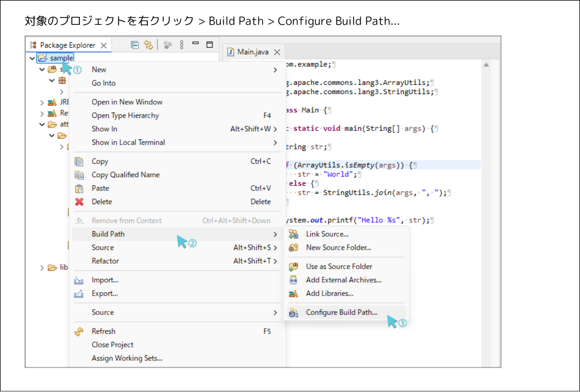Click the Add Libraries books icon
580x392 pixels.
[294, 293]
